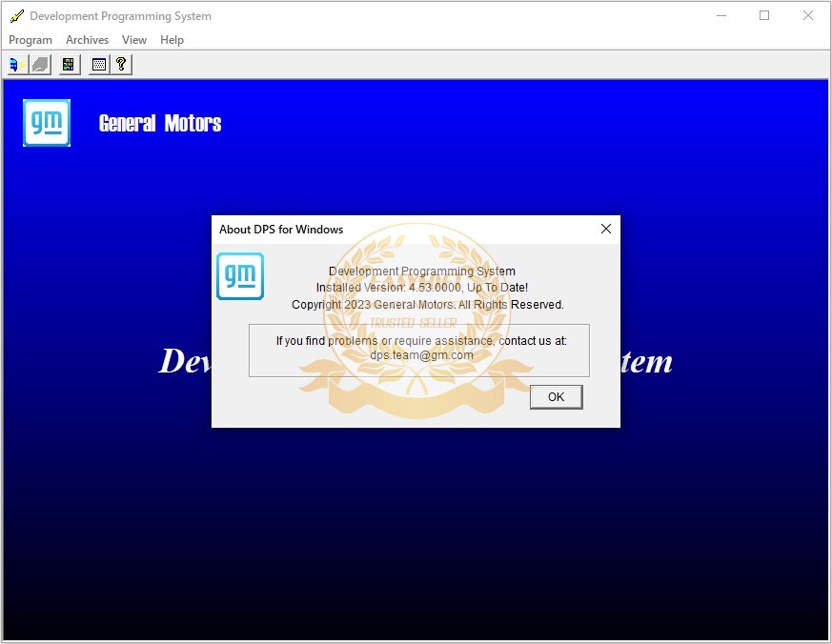Click the dotted grid window toolbar icon
The height and width of the screenshot is (644, 832).
[99, 65]
